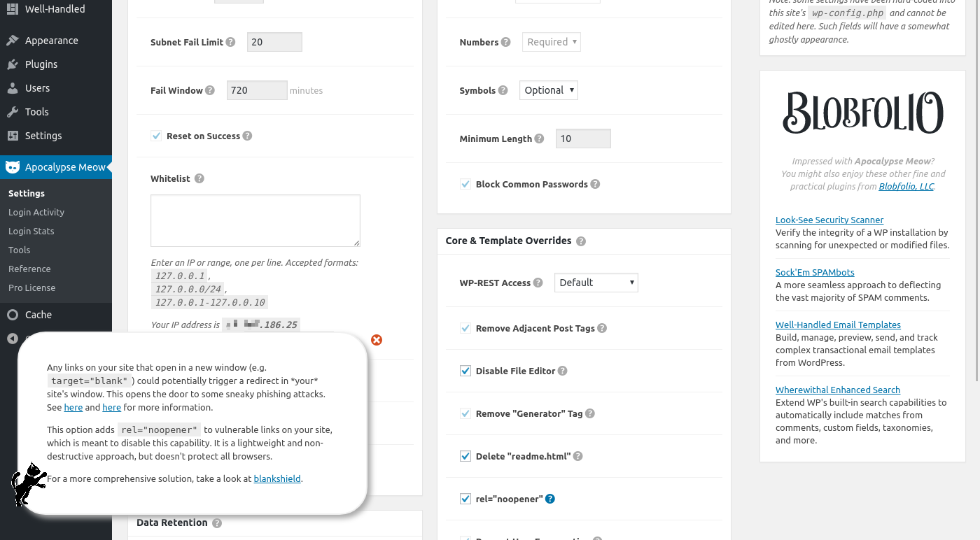Click the Well-Handled menu icon
This screenshot has width=980, height=540.
[x=13, y=9]
